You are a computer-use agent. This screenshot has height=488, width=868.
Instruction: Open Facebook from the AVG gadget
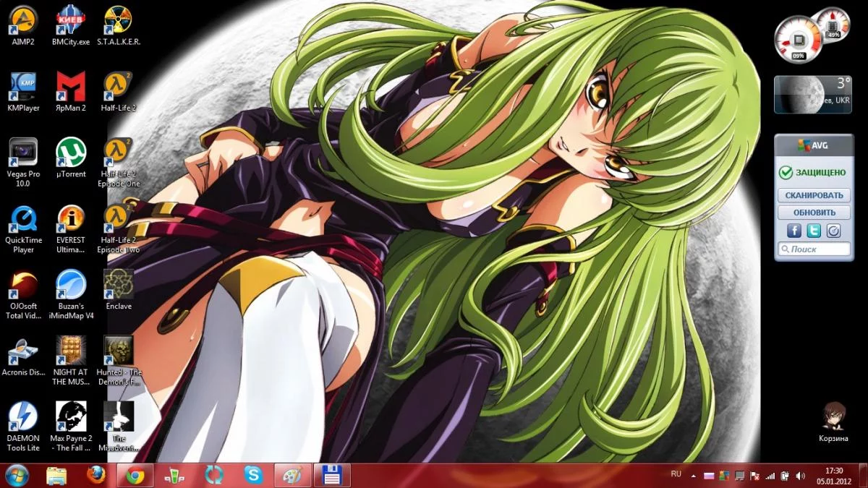(793, 231)
